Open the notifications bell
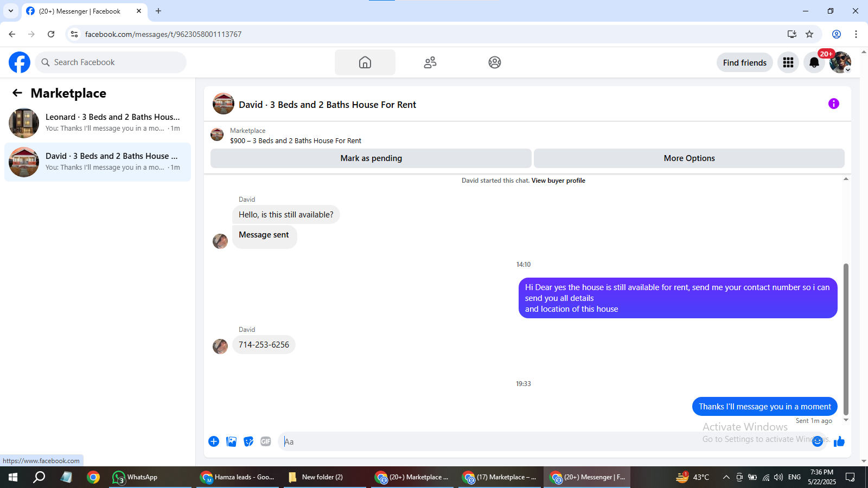The width and height of the screenshot is (868, 488). (814, 62)
